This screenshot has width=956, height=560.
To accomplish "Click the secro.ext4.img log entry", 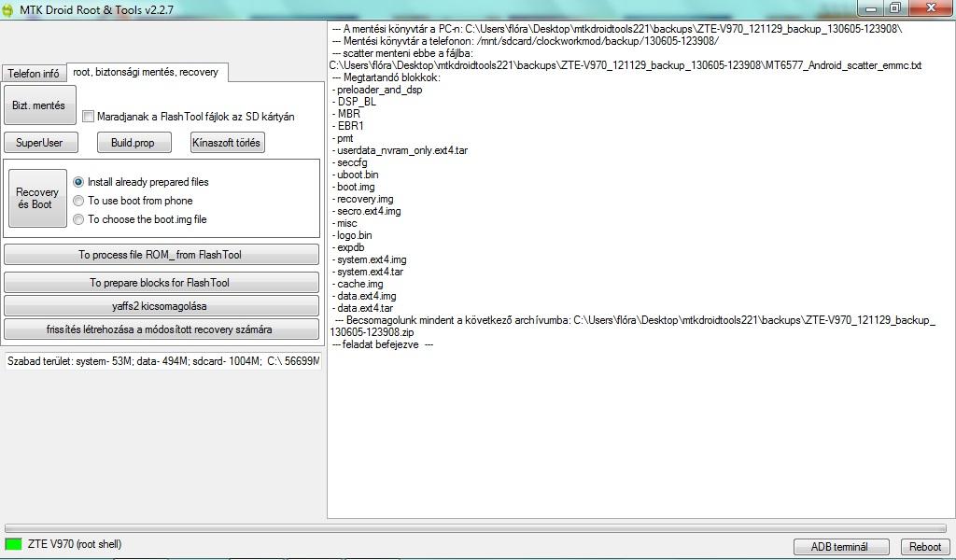I will click(x=366, y=211).
